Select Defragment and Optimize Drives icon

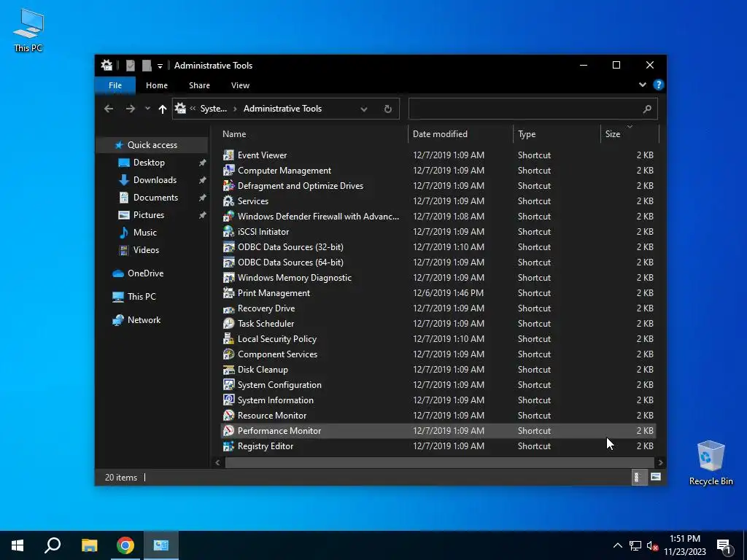pyautogui.click(x=228, y=186)
